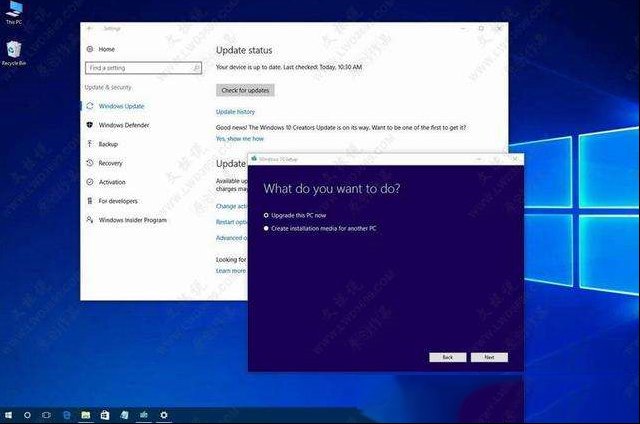The height and width of the screenshot is (424, 640).
Task: Click the Activation checkmark icon
Action: pos(90,182)
